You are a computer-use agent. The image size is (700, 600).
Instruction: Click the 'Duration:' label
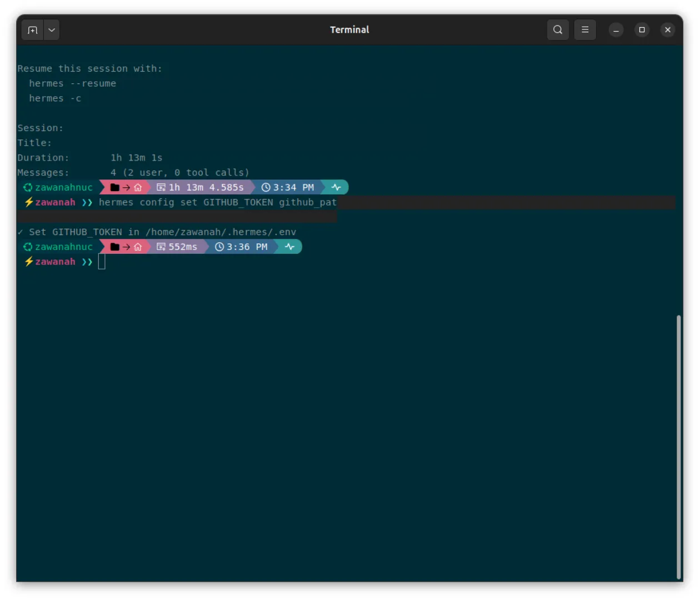click(x=43, y=158)
